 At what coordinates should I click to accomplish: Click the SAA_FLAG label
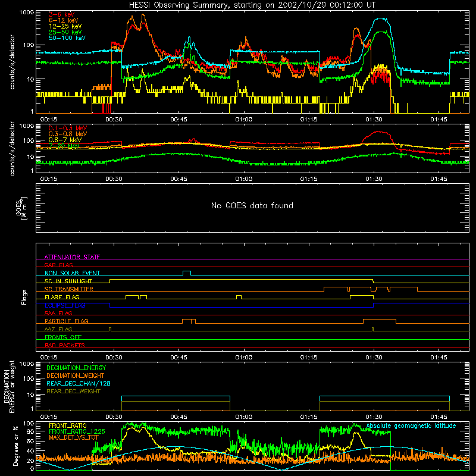tap(58, 313)
